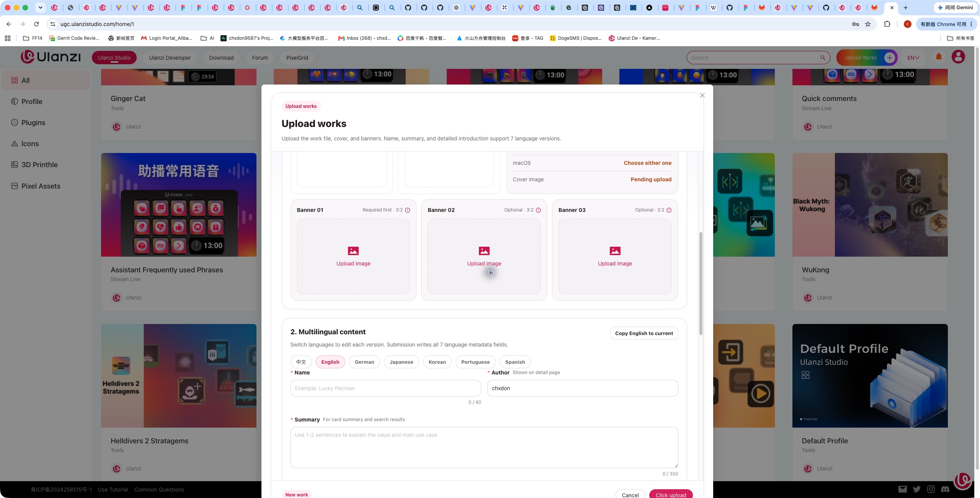Viewport: 980px width, 498px height.
Task: Open the Discord footer icon
Action: point(945,489)
